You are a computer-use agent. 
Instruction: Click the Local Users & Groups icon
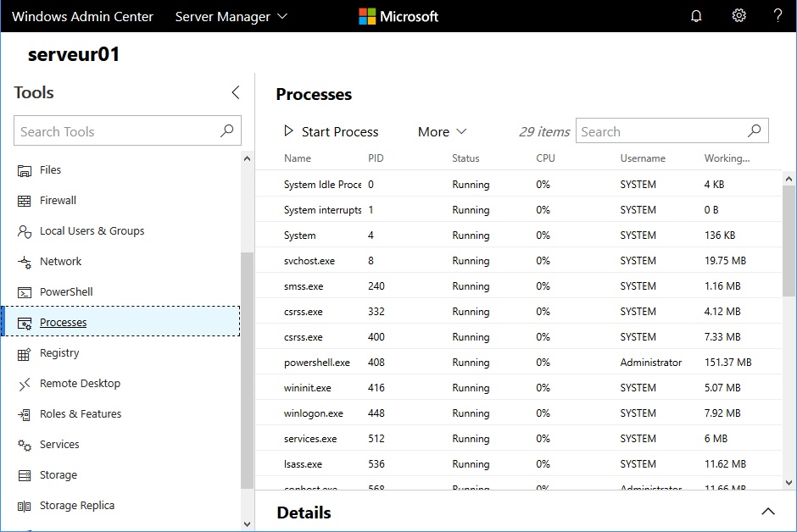[24, 231]
